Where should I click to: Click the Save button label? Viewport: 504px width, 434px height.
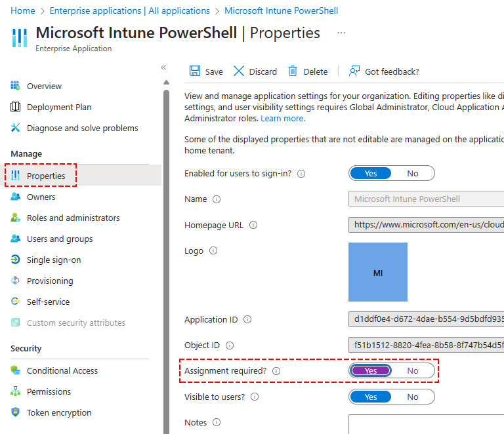tap(214, 71)
